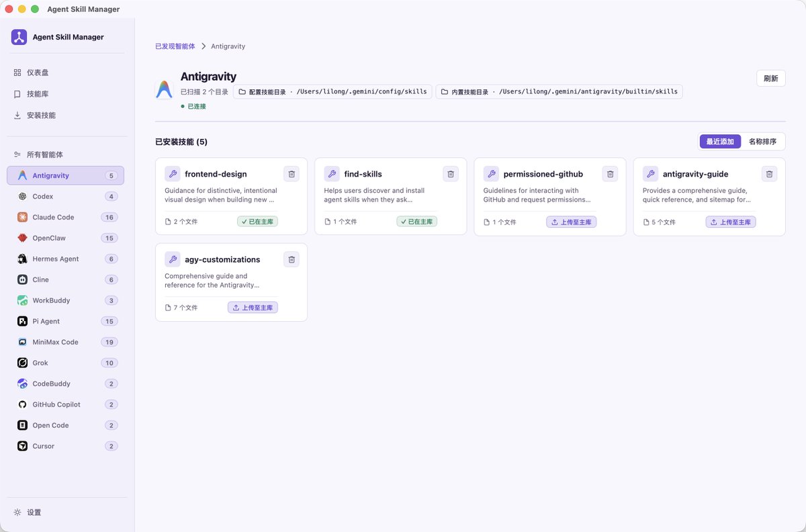Click the antigravity-guide wrench icon
This screenshot has height=532, width=806.
point(650,174)
